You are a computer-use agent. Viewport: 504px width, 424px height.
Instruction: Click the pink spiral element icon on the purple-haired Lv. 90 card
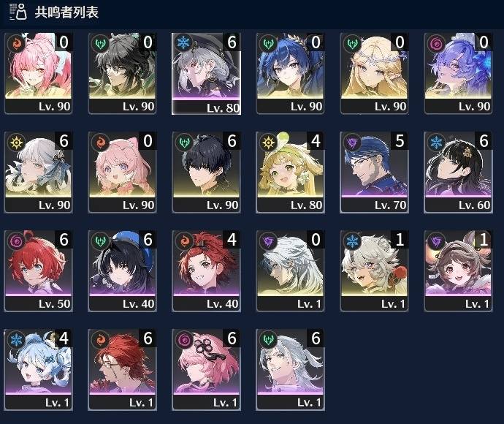(436, 43)
